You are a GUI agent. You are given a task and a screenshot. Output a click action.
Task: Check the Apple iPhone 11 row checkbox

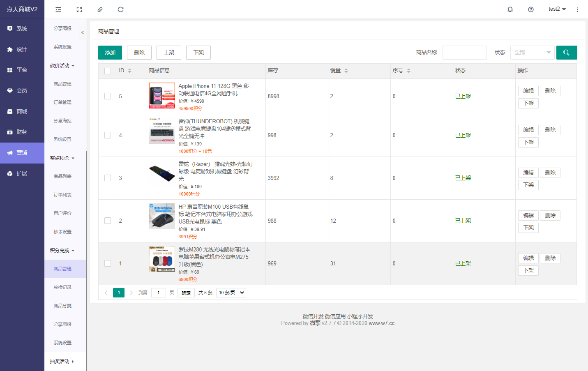point(108,96)
